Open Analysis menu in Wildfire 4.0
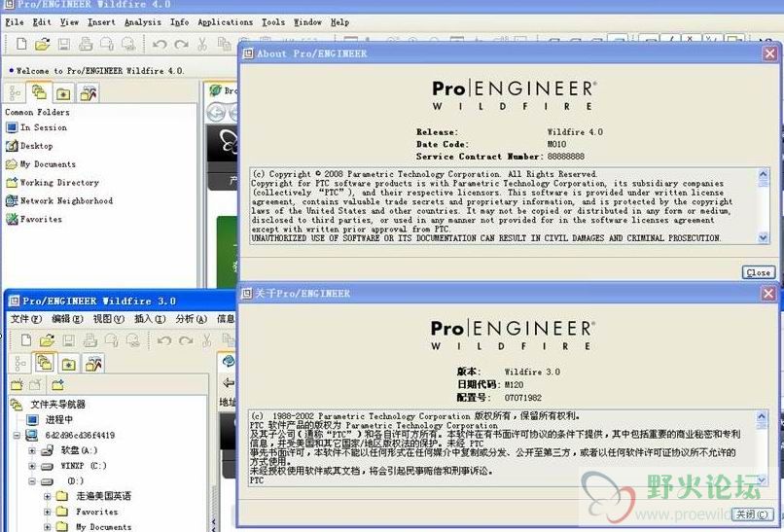Viewport: 784px width, 532px height. click(142, 22)
